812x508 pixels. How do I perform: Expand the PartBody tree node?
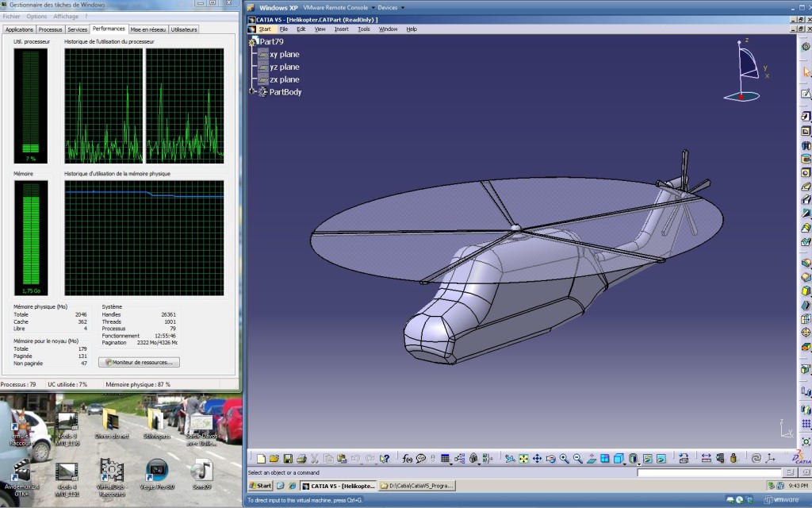click(253, 92)
